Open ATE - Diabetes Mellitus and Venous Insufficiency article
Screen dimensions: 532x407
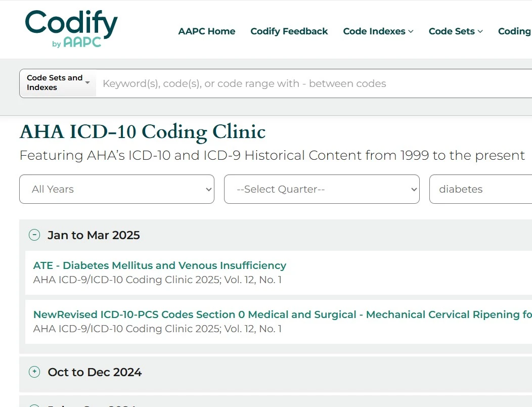pyautogui.click(x=160, y=265)
